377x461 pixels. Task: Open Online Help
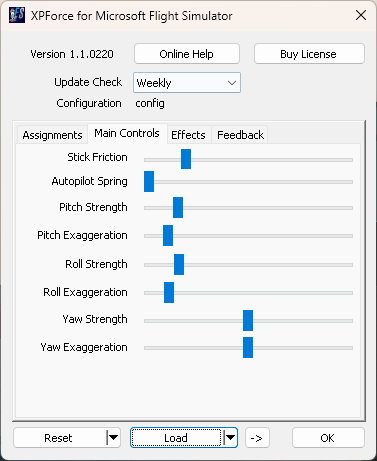point(187,54)
